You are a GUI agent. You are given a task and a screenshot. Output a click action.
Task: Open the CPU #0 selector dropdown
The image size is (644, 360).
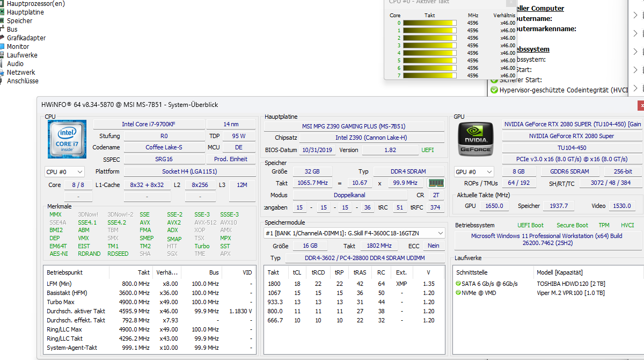pyautogui.click(x=64, y=172)
